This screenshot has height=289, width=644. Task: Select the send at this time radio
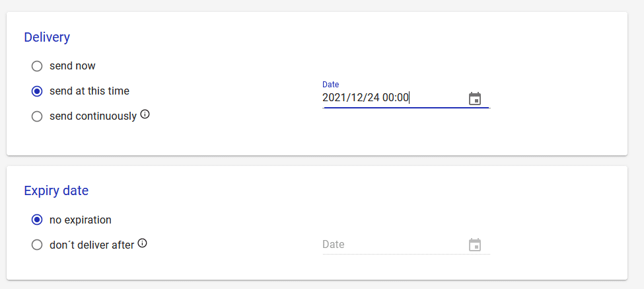coord(37,91)
